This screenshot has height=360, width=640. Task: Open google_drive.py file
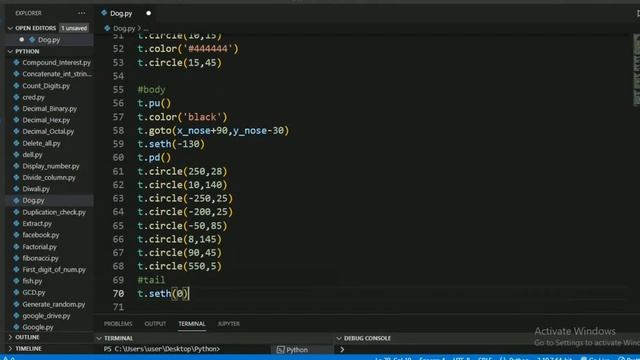46,316
